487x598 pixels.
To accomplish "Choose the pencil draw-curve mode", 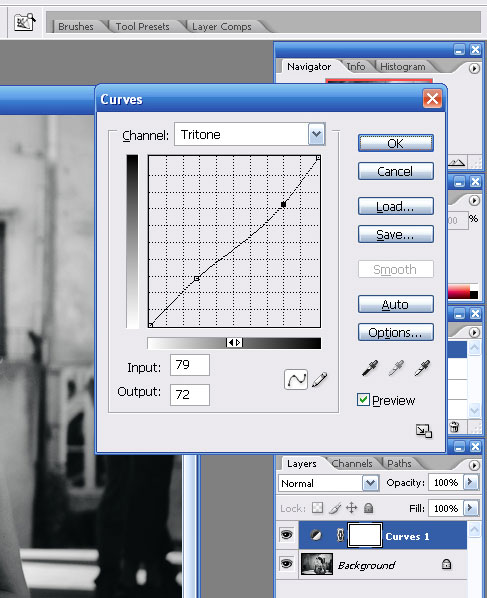I will [x=320, y=379].
